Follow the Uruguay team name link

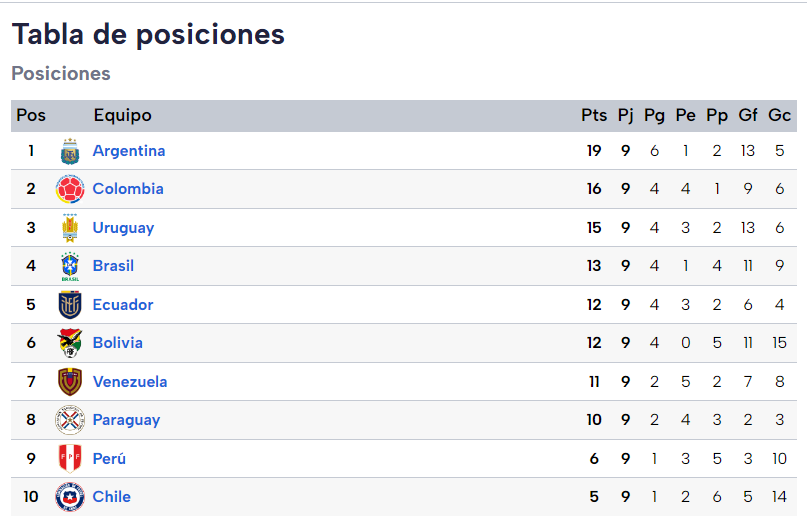pyautogui.click(x=123, y=228)
